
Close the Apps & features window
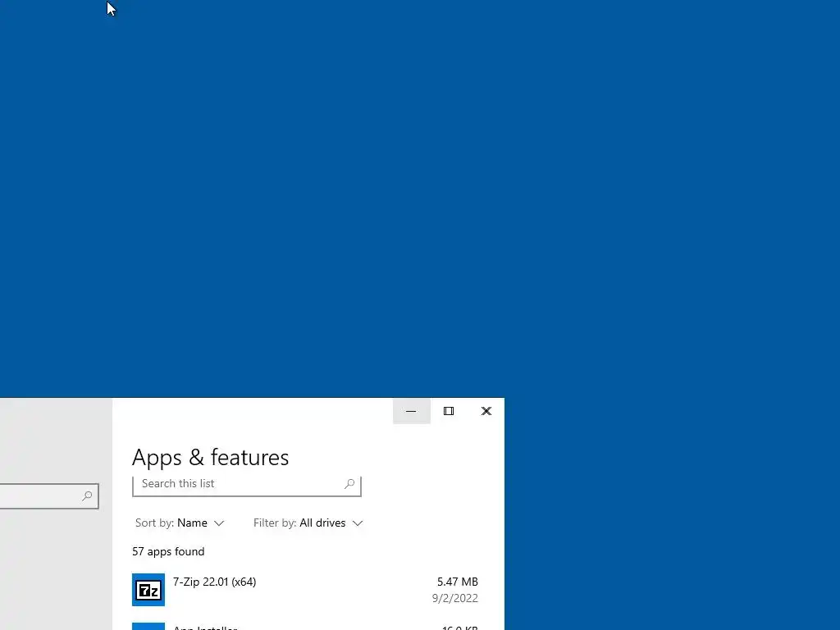pyautogui.click(x=486, y=411)
